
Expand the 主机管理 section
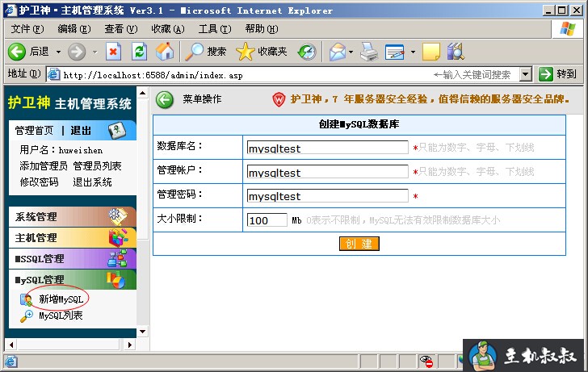tap(73, 237)
